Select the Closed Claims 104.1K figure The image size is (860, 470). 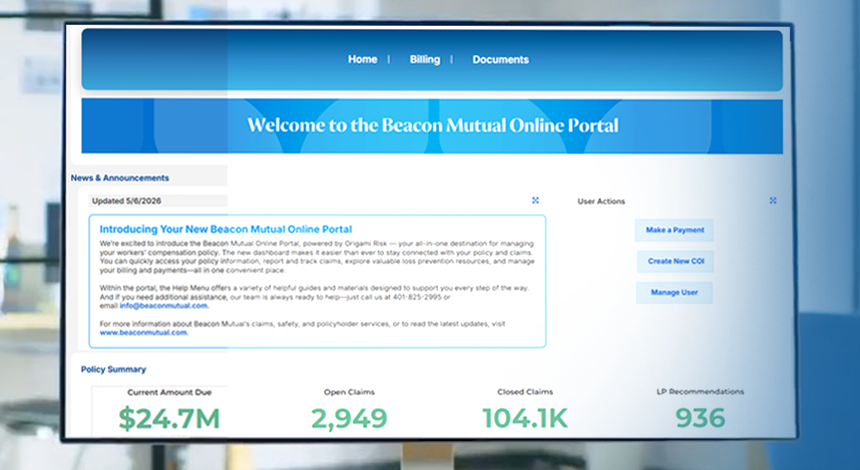pos(525,418)
